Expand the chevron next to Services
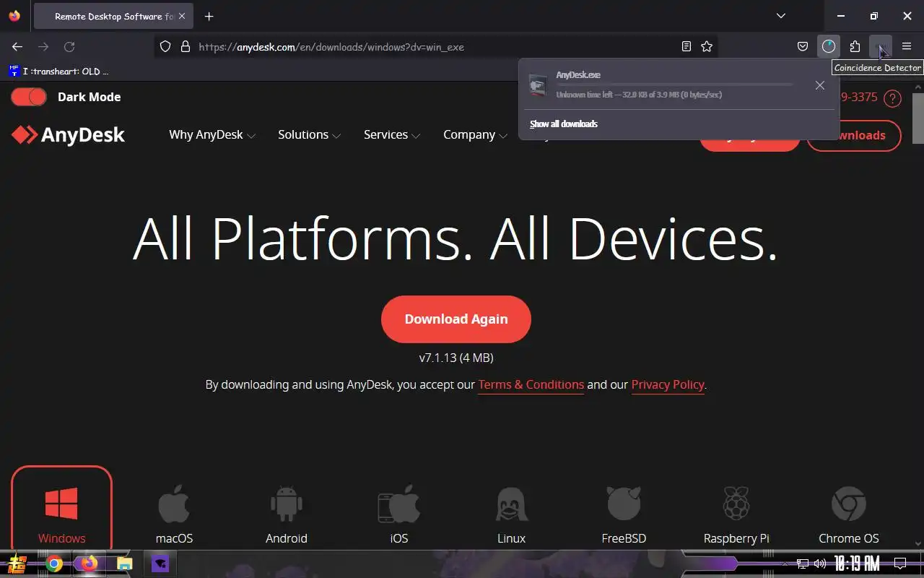924x578 pixels. [x=416, y=136]
